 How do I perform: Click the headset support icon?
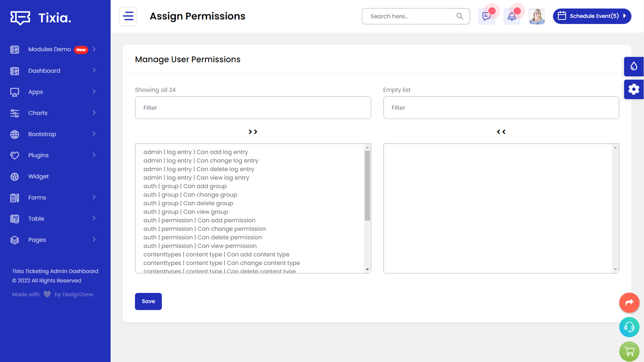coord(629,327)
